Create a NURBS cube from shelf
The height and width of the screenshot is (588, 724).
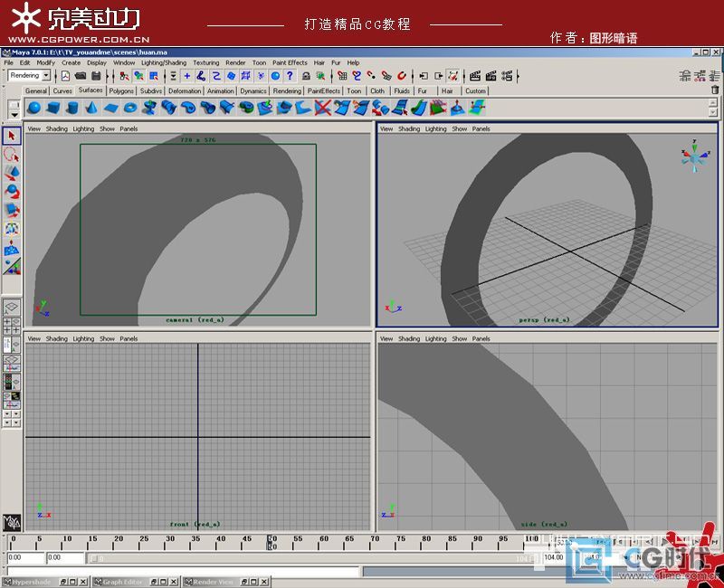(x=53, y=108)
